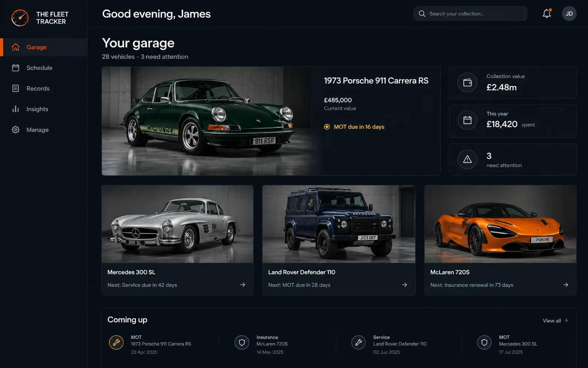Click the View all link
588x368 pixels.
[x=555, y=321]
